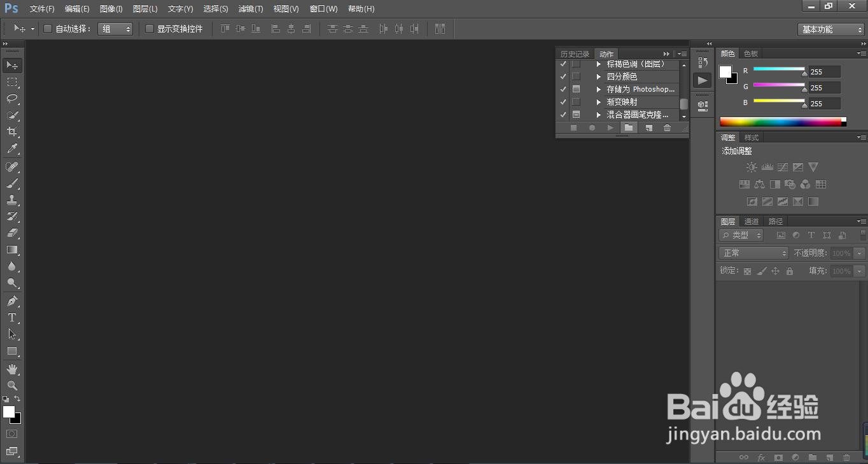Click the R channel slider

click(779, 69)
